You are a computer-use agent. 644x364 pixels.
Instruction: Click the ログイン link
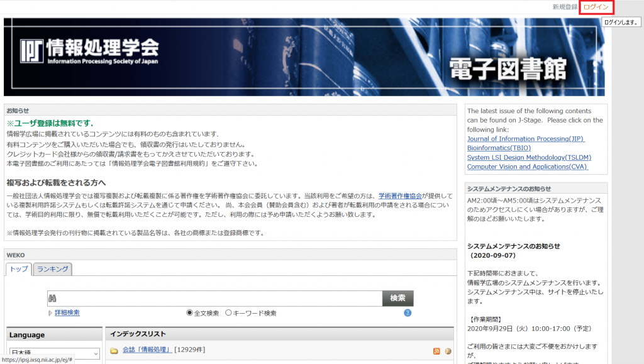[x=596, y=7]
